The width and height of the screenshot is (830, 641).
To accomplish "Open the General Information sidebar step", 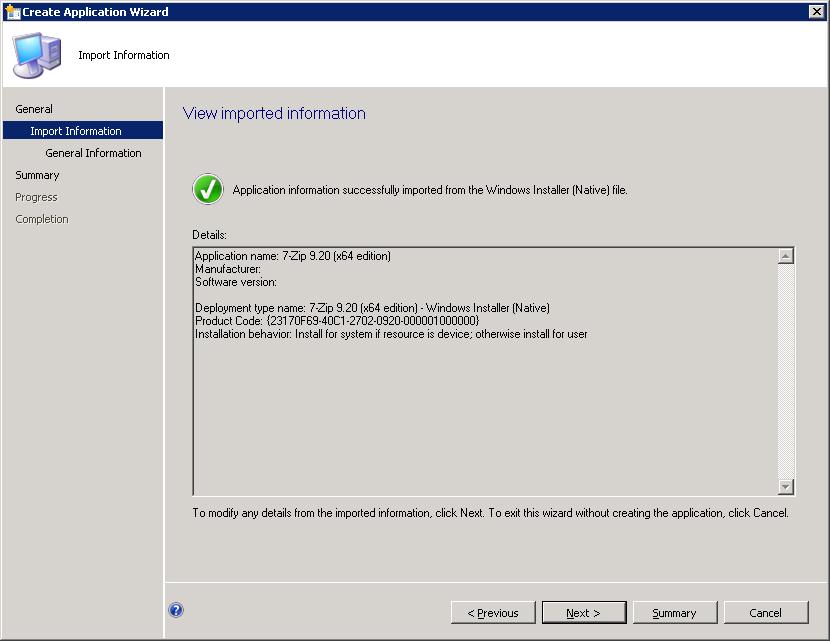I will pyautogui.click(x=93, y=153).
